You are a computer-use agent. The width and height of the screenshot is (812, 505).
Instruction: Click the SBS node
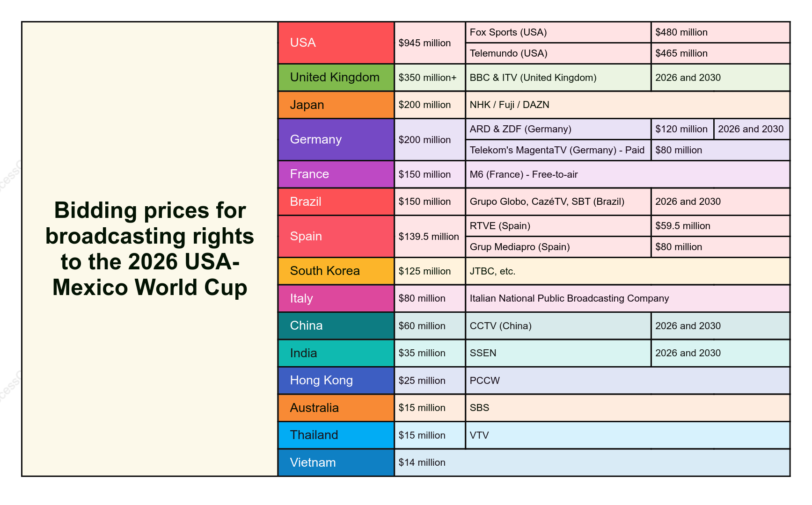click(628, 408)
